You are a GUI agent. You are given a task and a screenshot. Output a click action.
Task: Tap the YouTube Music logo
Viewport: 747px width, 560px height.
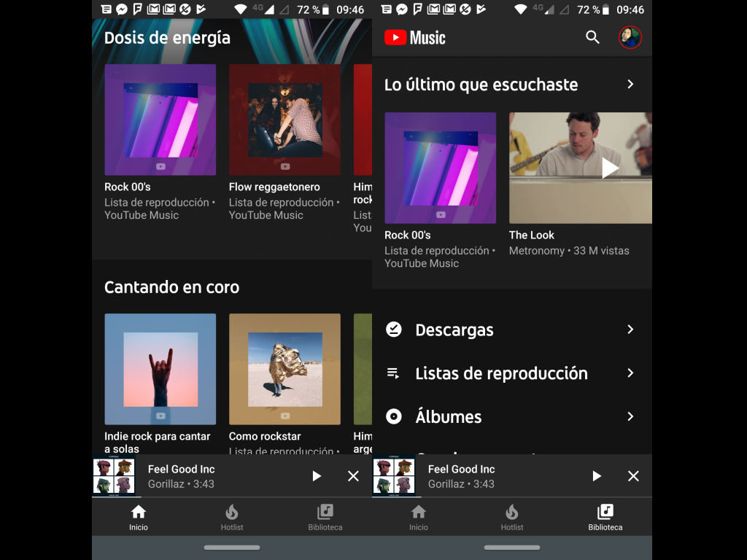click(415, 38)
